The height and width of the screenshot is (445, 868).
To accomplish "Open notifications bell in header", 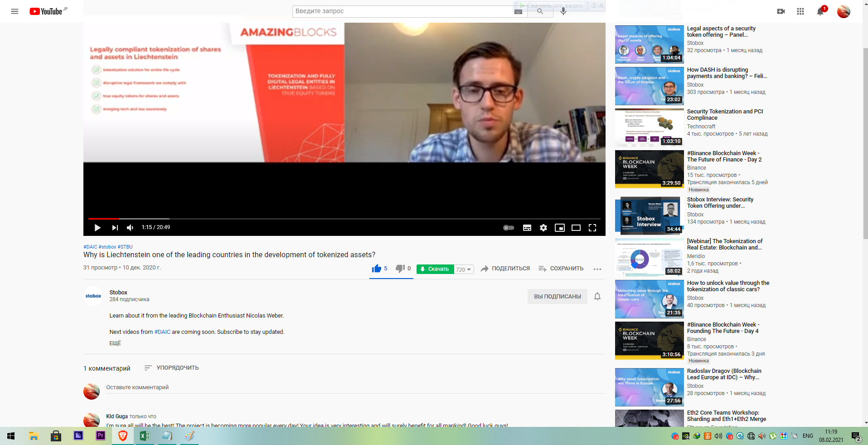I will click(820, 11).
